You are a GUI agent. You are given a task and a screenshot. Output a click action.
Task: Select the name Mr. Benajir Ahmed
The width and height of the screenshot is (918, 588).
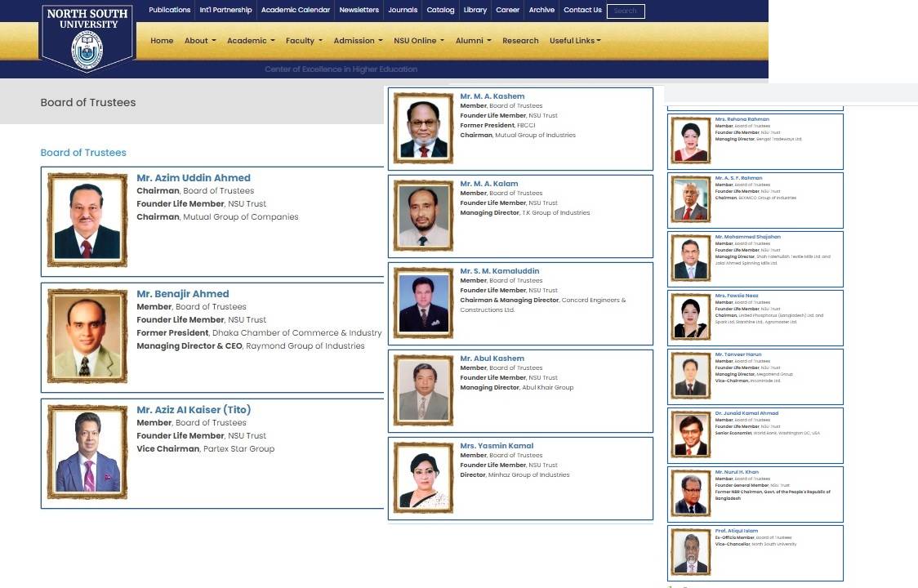[x=183, y=293]
